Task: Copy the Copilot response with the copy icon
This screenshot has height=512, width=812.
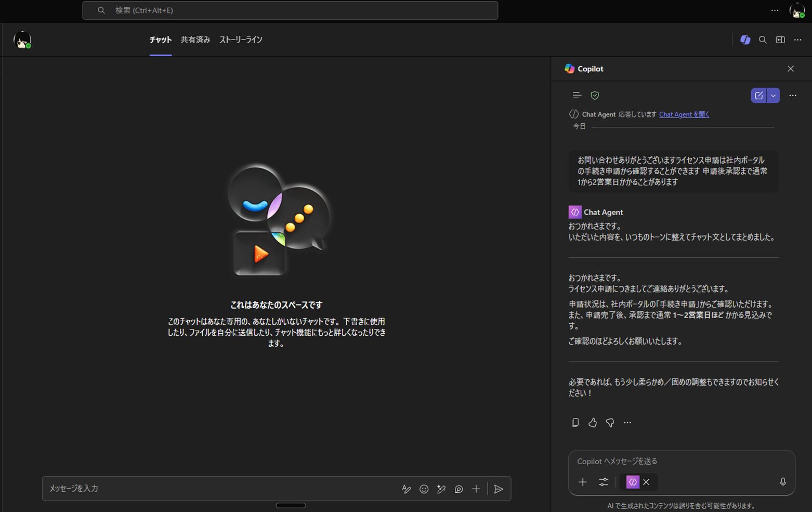Action: pyautogui.click(x=575, y=423)
